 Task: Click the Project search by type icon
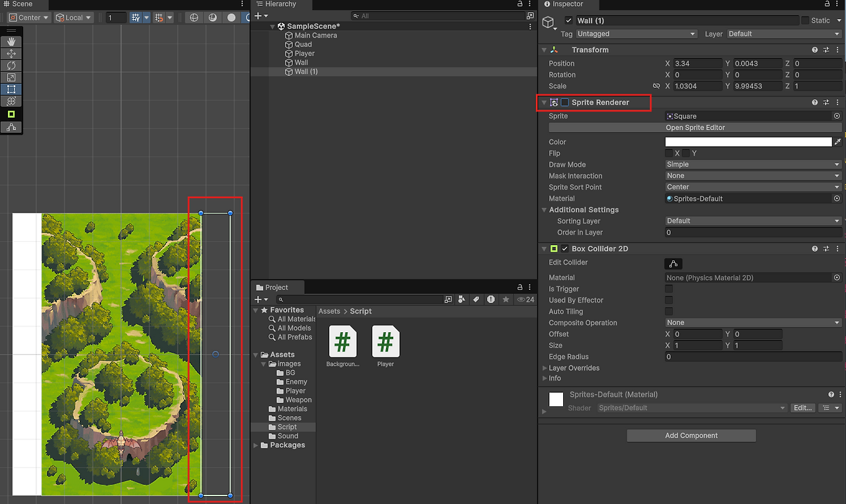462,299
